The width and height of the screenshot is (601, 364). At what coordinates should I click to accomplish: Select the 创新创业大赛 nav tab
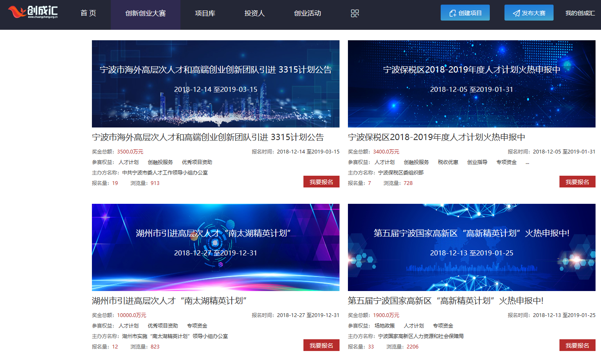click(146, 13)
